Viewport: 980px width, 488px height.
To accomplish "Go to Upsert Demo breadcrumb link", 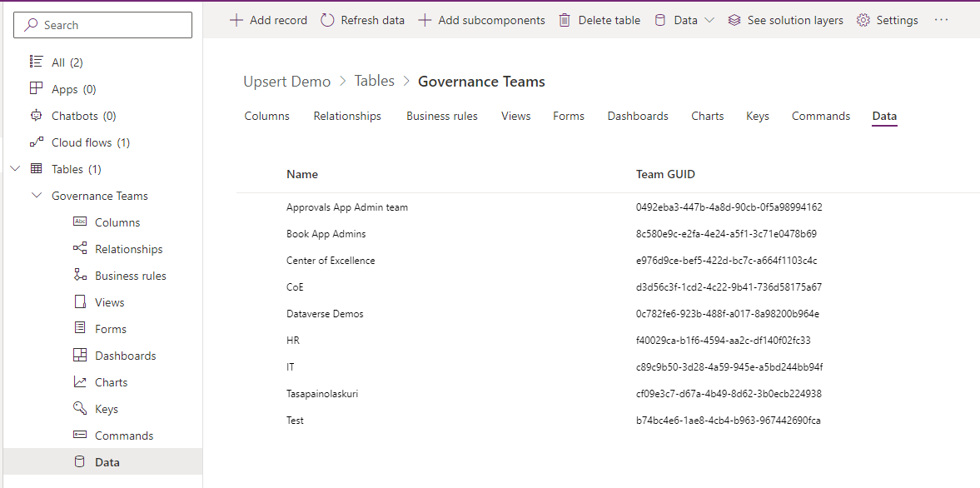I will 286,82.
